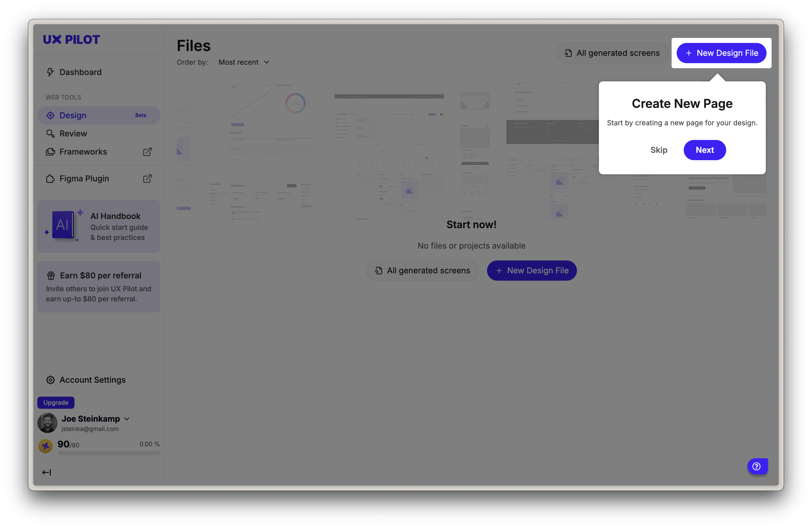Click the credits usage progress bar

point(109,453)
